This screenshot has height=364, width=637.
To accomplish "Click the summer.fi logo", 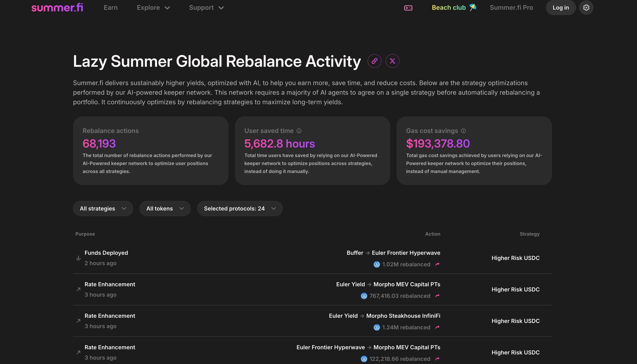I will [57, 8].
